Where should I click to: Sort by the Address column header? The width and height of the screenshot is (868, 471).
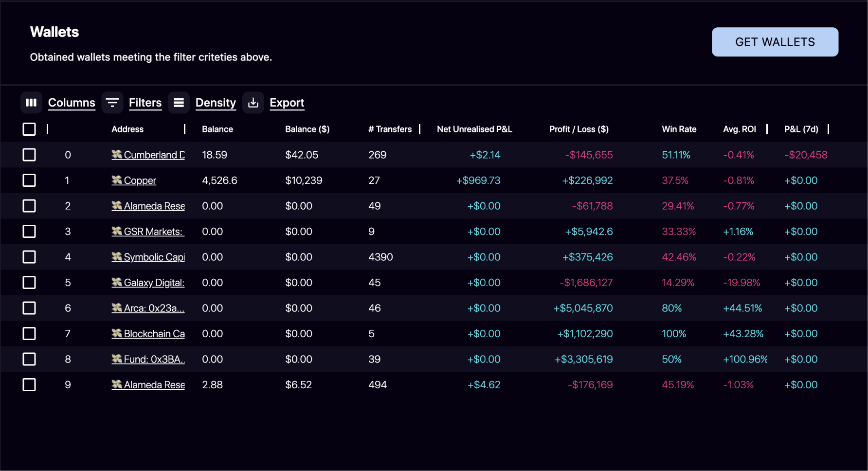[127, 129]
